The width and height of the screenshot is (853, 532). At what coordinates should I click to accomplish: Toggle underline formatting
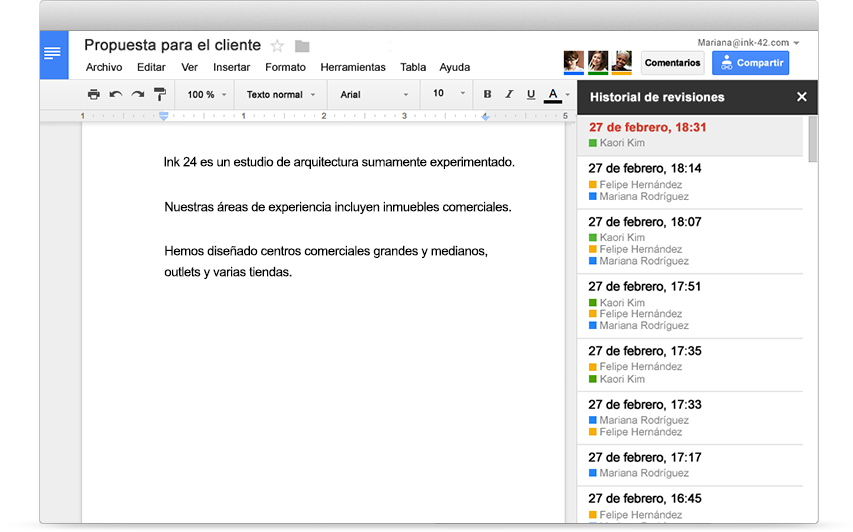531,95
